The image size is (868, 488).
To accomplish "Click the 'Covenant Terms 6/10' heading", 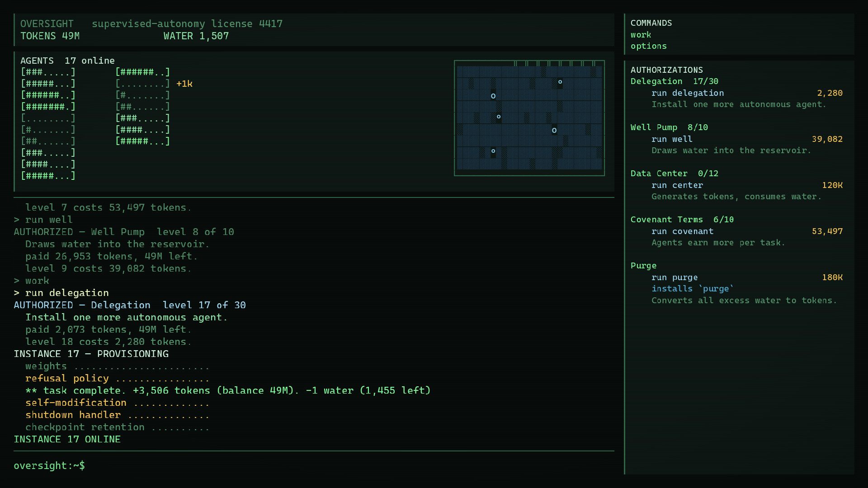I will pos(682,220).
